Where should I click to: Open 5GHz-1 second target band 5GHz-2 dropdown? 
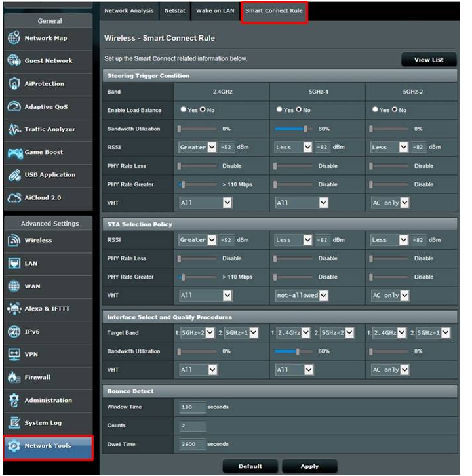tap(337, 333)
